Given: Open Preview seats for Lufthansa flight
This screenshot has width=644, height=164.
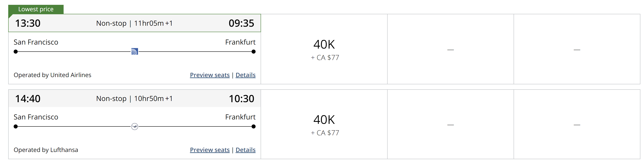Looking at the screenshot, I should 209,150.
